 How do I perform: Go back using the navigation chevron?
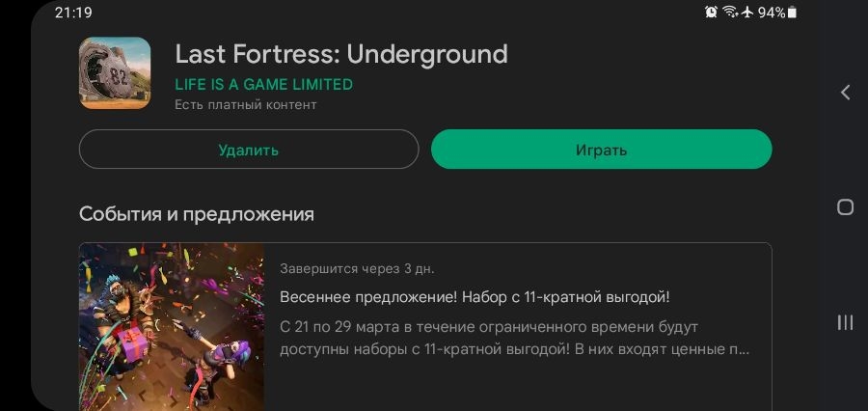(845, 92)
